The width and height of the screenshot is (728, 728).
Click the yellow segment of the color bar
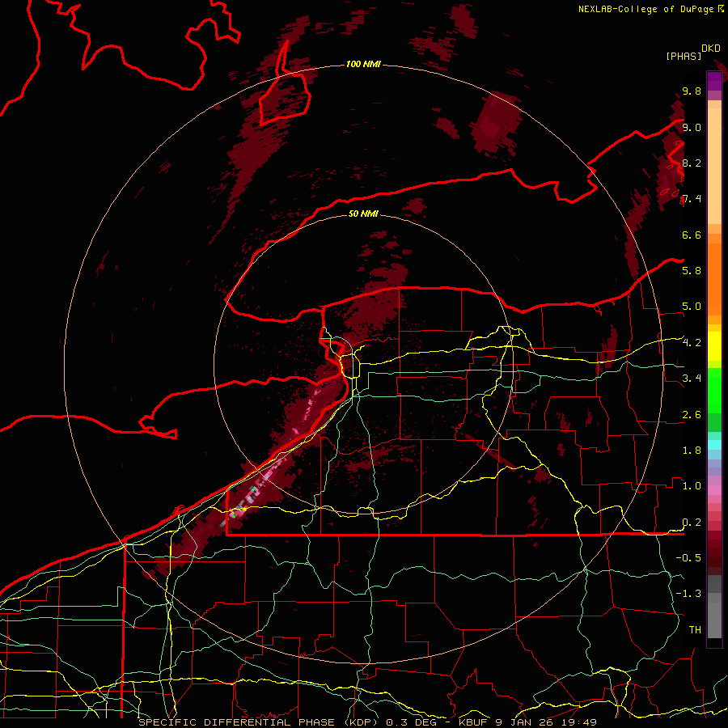coord(714,346)
